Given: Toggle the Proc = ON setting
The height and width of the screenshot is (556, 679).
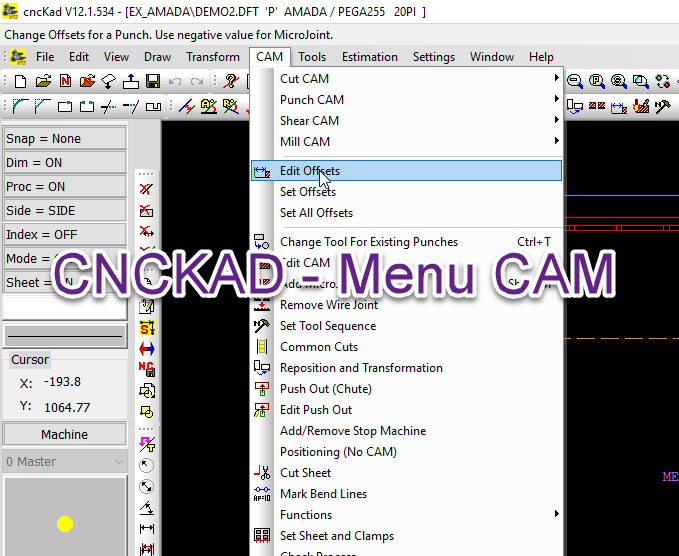Looking at the screenshot, I should point(65,187).
